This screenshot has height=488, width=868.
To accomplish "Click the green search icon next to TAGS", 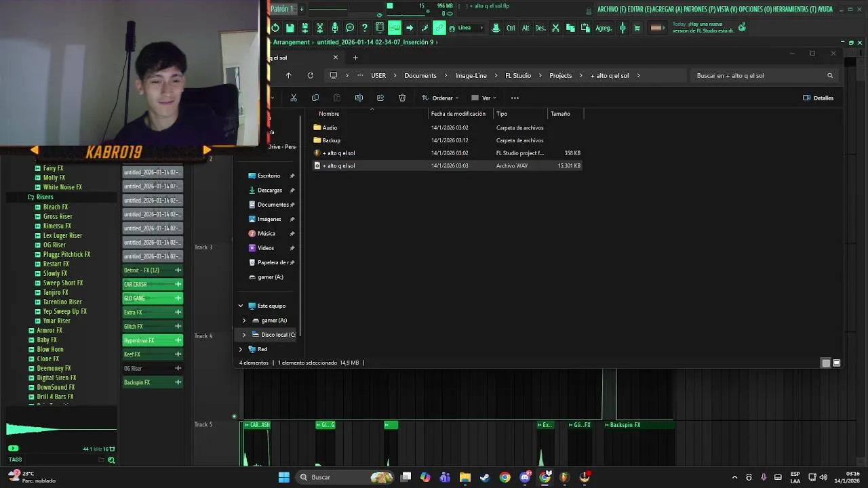I will [x=111, y=460].
